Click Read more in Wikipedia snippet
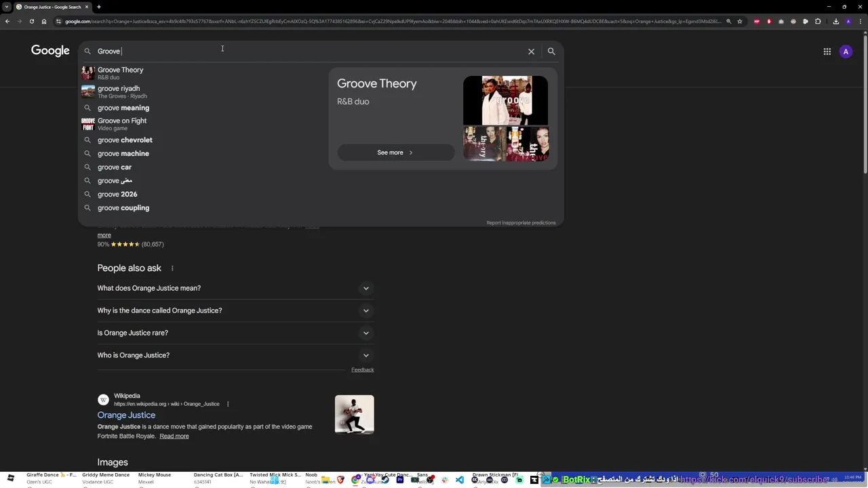This screenshot has width=868, height=488. pos(174,436)
